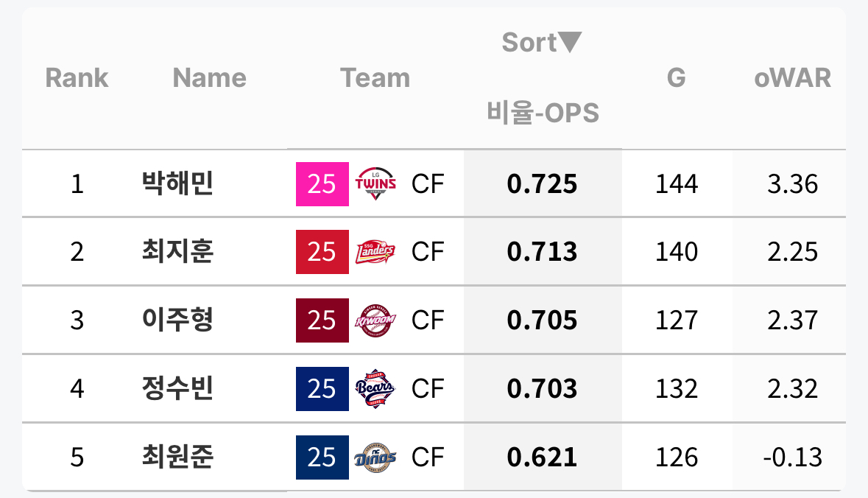
Task: Click the dark maroon 25 season badge
Action: (x=322, y=320)
